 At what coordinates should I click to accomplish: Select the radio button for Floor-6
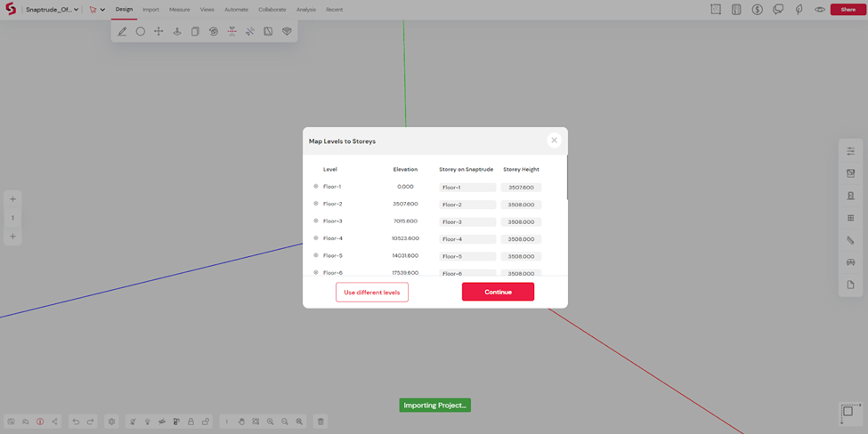316,272
